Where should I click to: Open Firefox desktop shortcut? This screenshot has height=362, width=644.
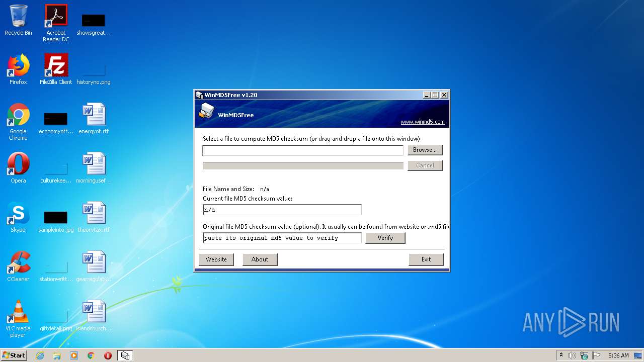pyautogui.click(x=18, y=69)
